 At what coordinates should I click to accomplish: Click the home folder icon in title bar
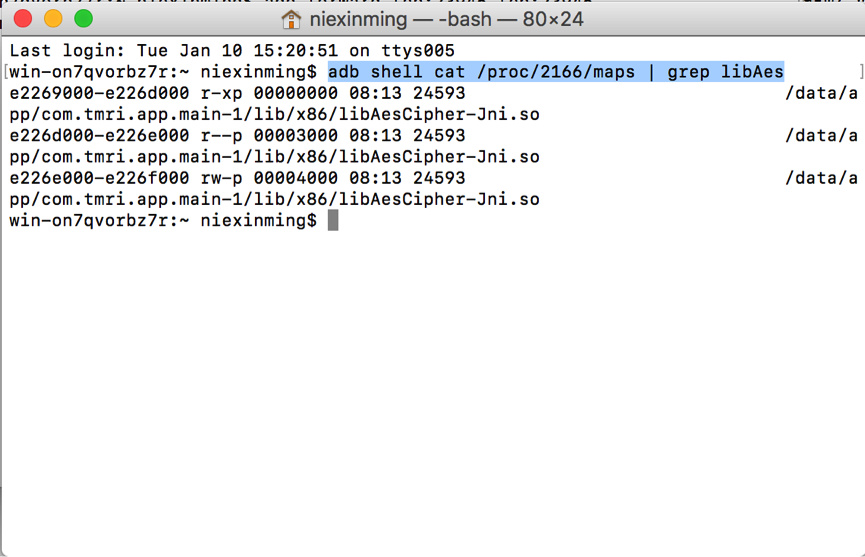coord(292,19)
